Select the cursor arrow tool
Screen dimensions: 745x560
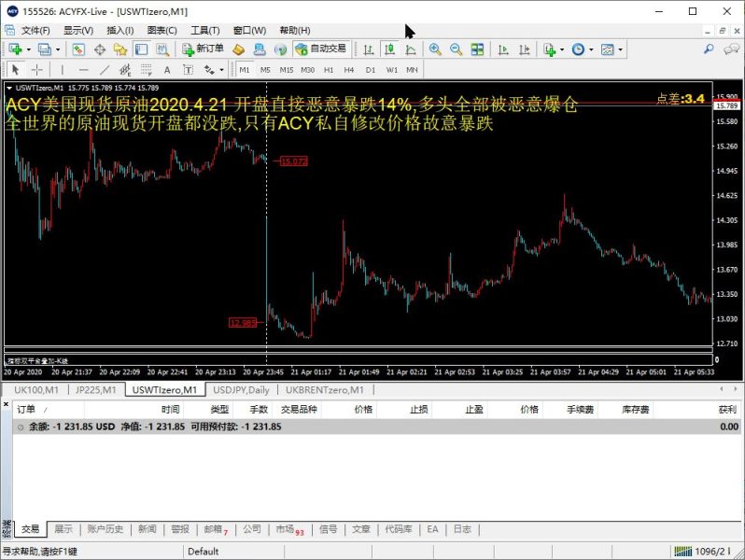pyautogui.click(x=16, y=70)
